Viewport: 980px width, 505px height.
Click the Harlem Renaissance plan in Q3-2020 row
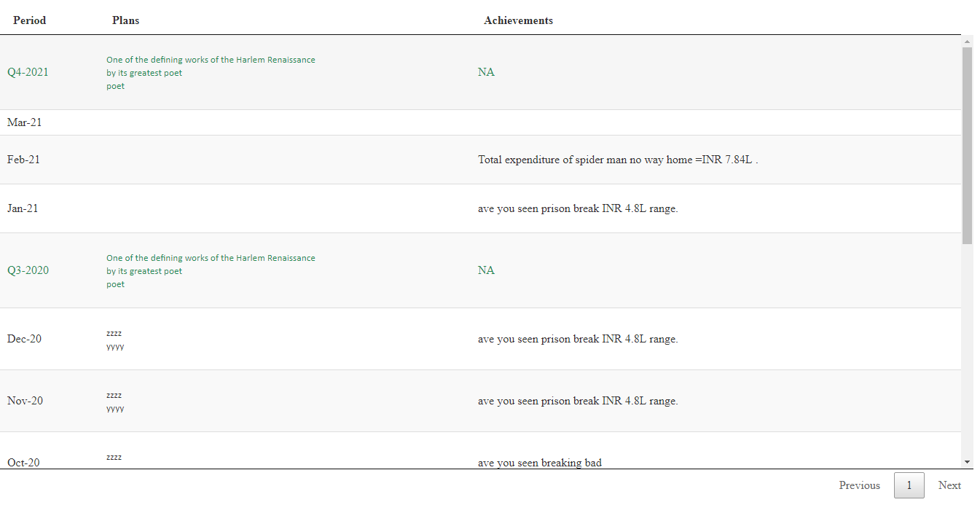211,271
